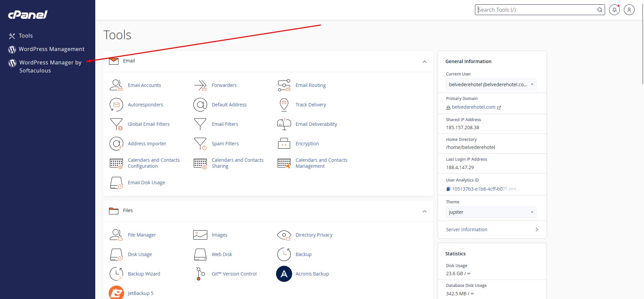This screenshot has height=299, width=644.
Task: Click the Git Version Control icon
Action: 200,274
